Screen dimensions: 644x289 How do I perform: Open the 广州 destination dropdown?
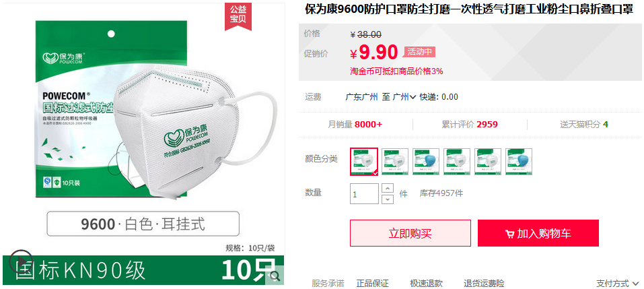click(x=404, y=97)
